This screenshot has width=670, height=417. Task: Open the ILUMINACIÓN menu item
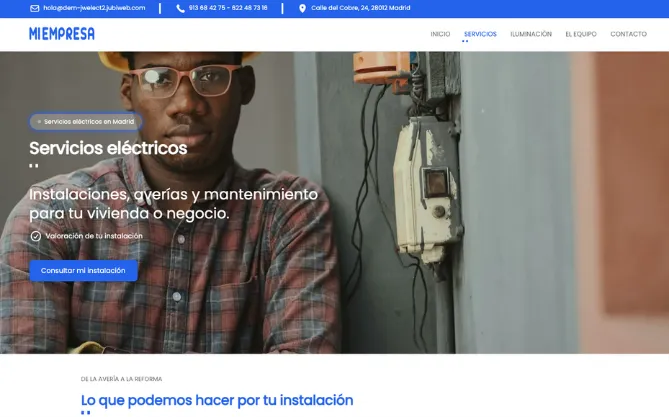coord(531,34)
